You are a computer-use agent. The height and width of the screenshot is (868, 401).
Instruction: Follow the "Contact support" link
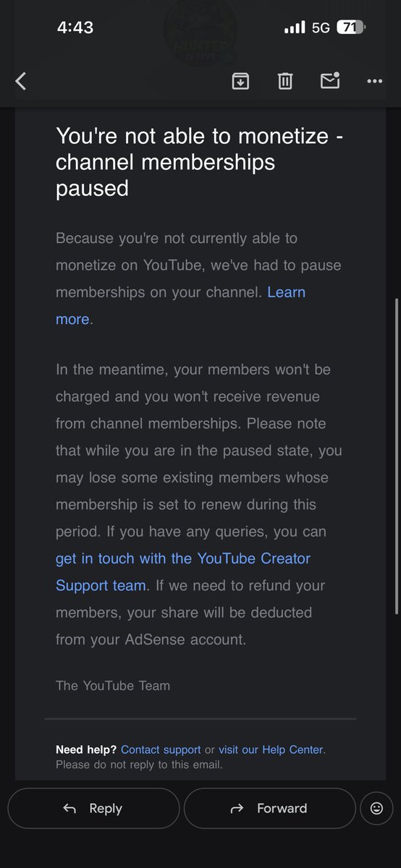(161, 749)
